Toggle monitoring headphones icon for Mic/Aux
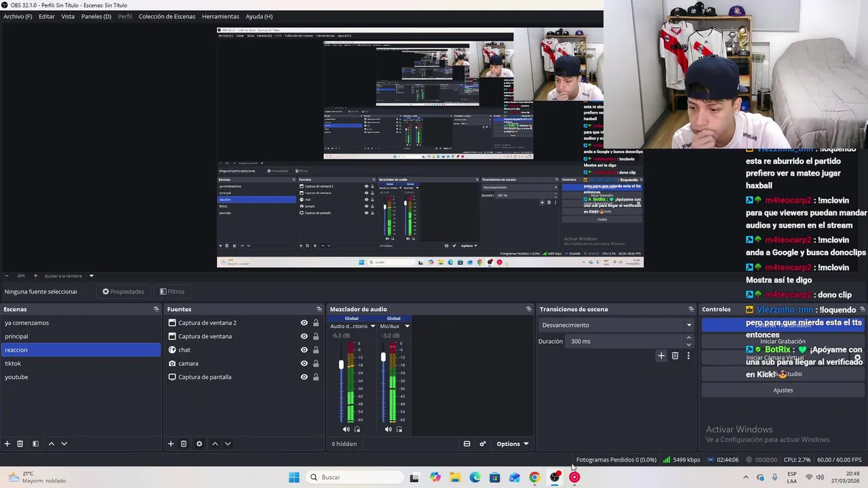 pos(399,429)
